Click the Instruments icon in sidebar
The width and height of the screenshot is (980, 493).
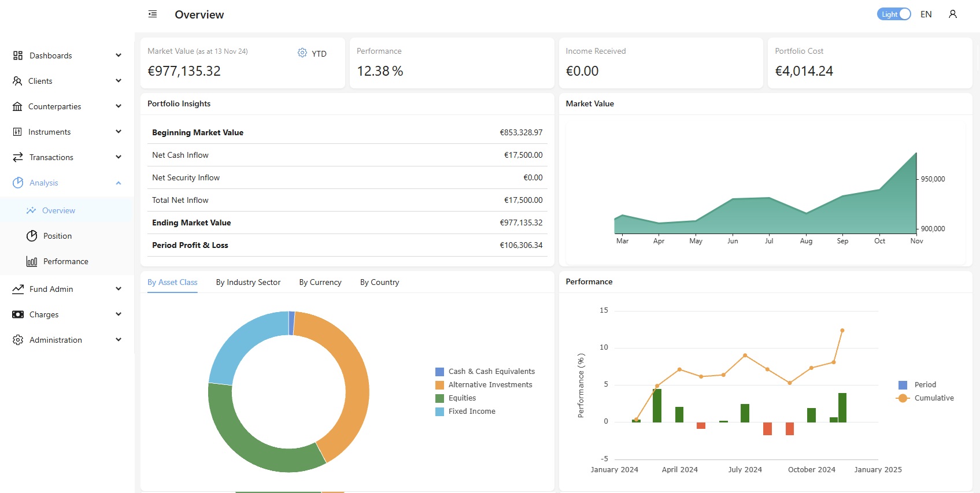17,132
